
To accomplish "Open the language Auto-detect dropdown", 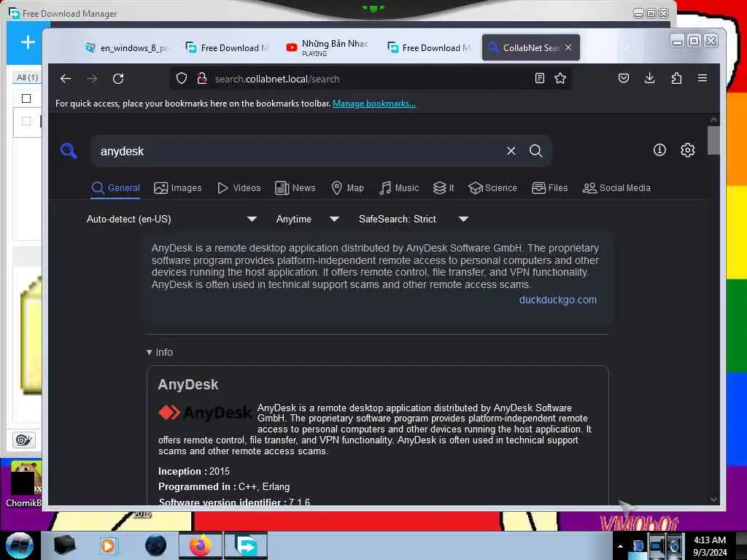I will click(x=171, y=219).
